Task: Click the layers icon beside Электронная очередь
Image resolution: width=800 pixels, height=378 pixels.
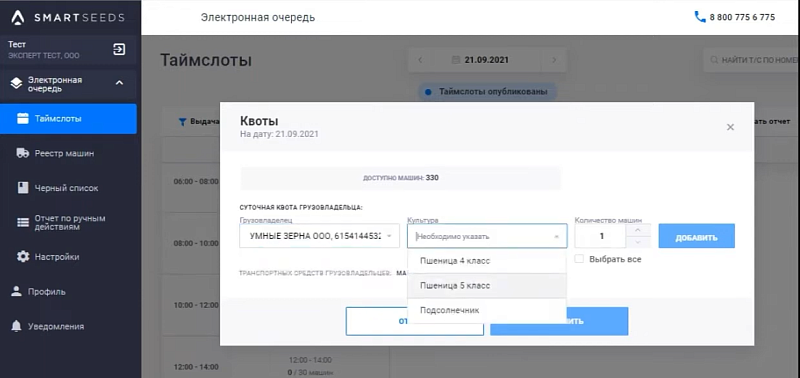Action: pos(16,84)
